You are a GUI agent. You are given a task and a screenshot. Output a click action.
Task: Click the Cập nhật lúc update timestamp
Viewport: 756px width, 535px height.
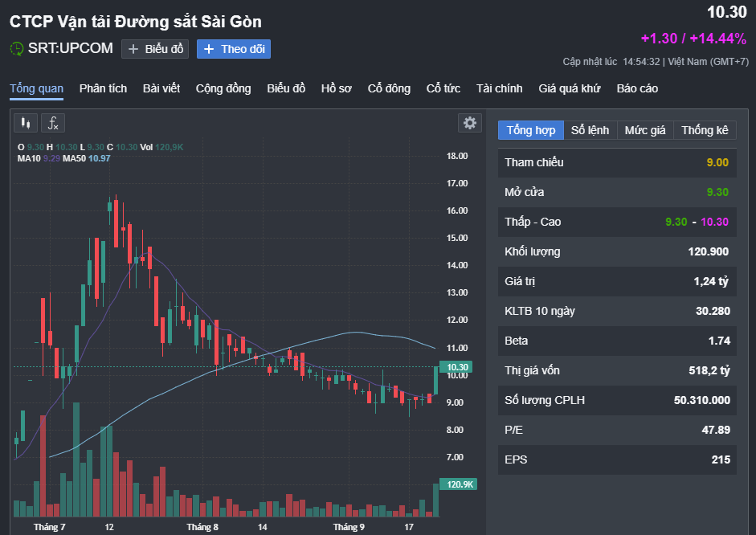point(656,62)
